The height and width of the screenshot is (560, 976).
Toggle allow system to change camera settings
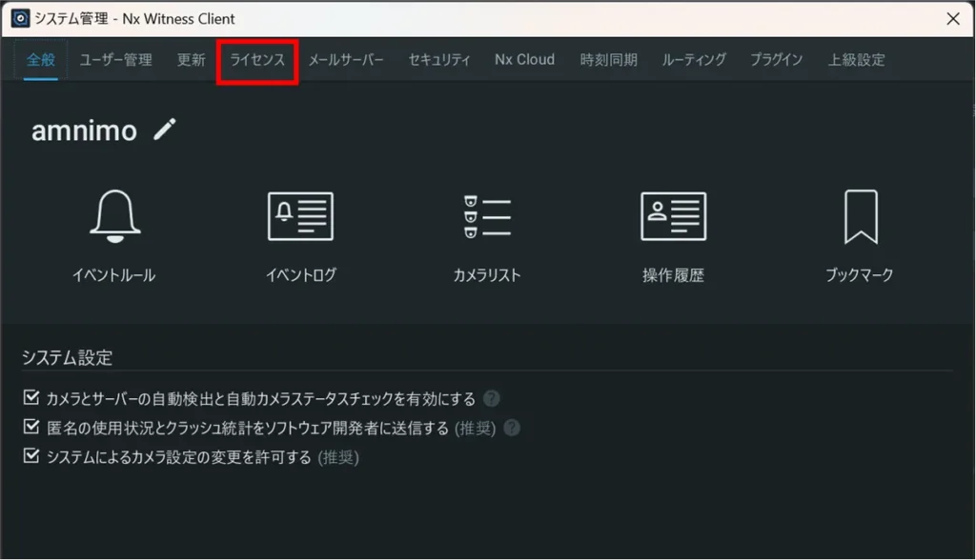click(30, 457)
